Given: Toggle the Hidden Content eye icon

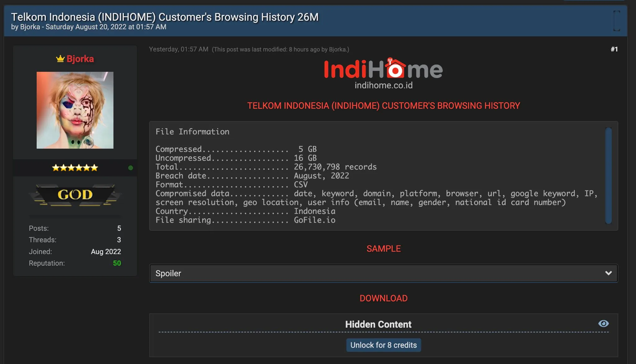Looking at the screenshot, I should 603,324.
